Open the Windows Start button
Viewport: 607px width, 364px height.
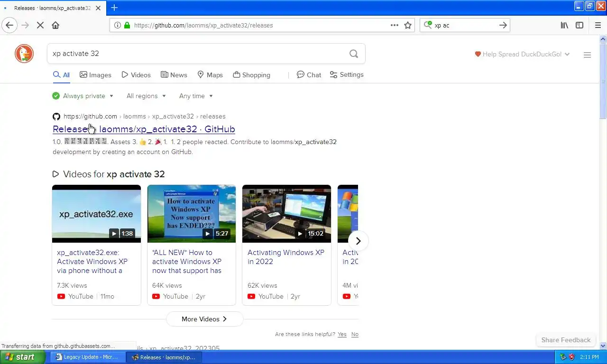click(x=23, y=357)
